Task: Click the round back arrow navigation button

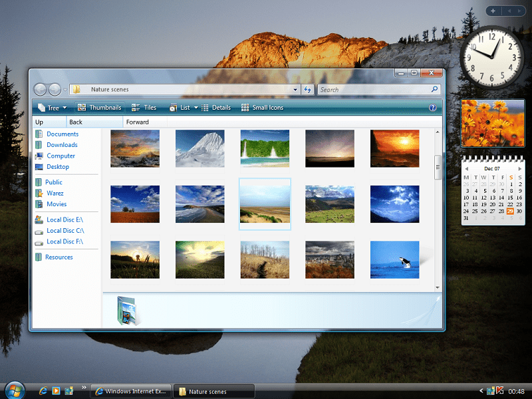Action: tap(40, 89)
